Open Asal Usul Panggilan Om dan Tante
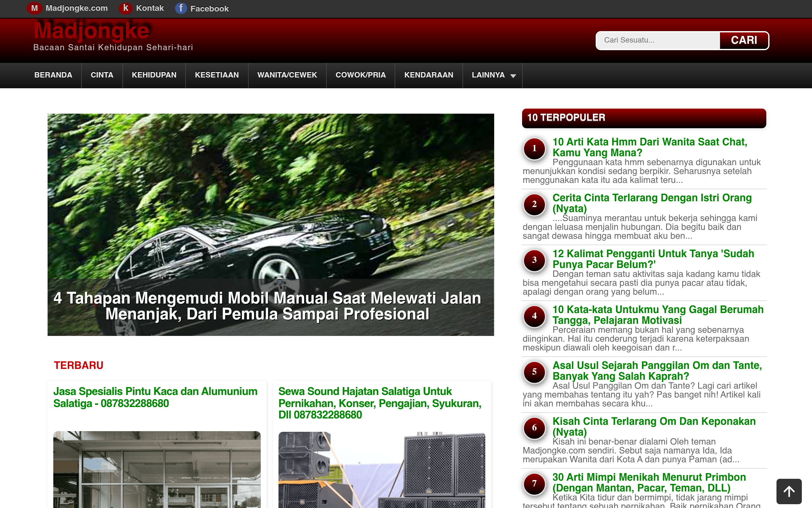812x508 pixels. click(657, 371)
